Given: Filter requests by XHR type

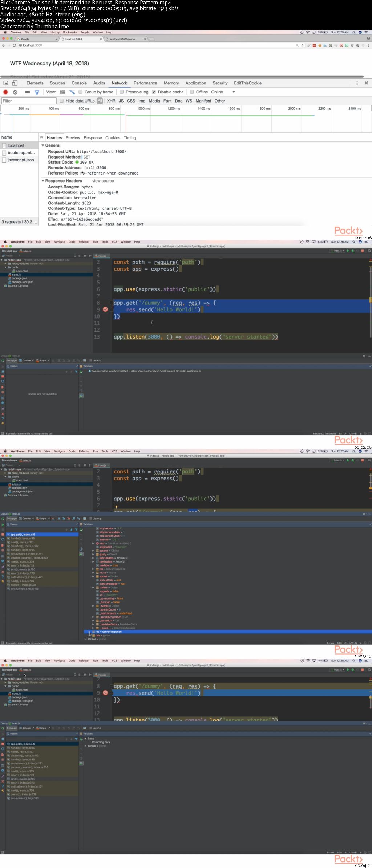Looking at the screenshot, I should click(x=111, y=101).
